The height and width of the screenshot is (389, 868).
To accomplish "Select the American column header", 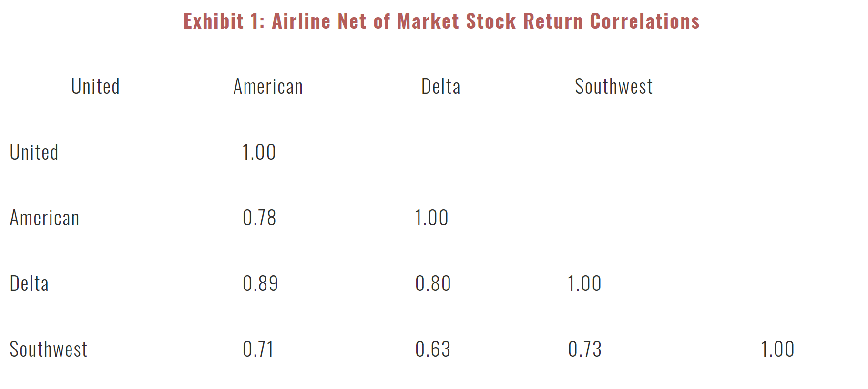I will pyautogui.click(x=268, y=87).
